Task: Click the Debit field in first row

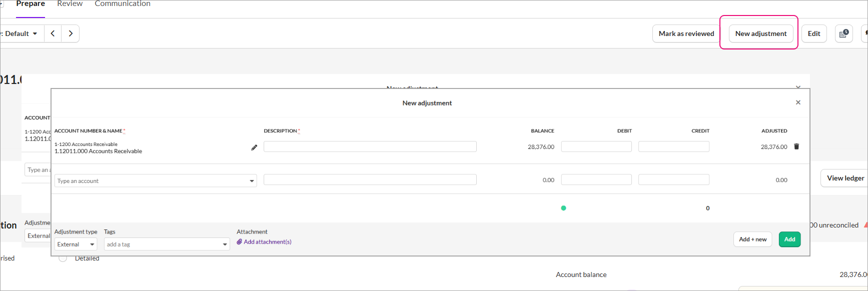Action: (596, 146)
